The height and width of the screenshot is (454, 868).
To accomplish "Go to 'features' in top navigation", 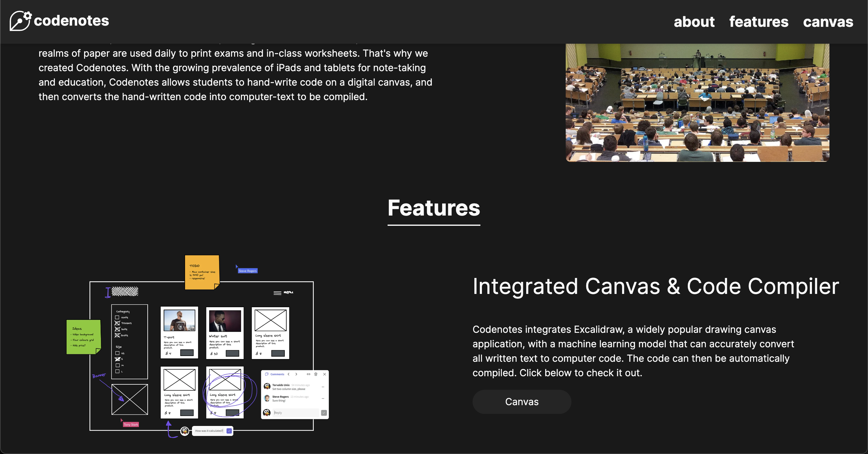I will pyautogui.click(x=759, y=22).
